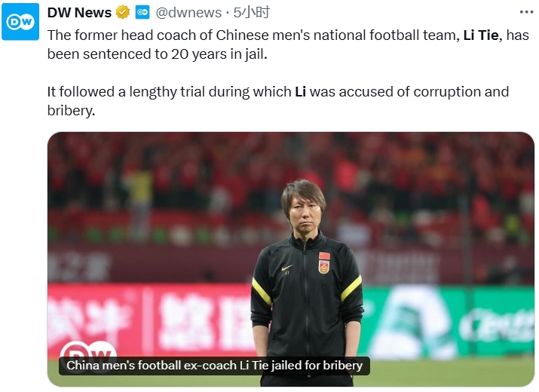
Task: Click the coach's face in the photo
Action: pyautogui.click(x=302, y=215)
